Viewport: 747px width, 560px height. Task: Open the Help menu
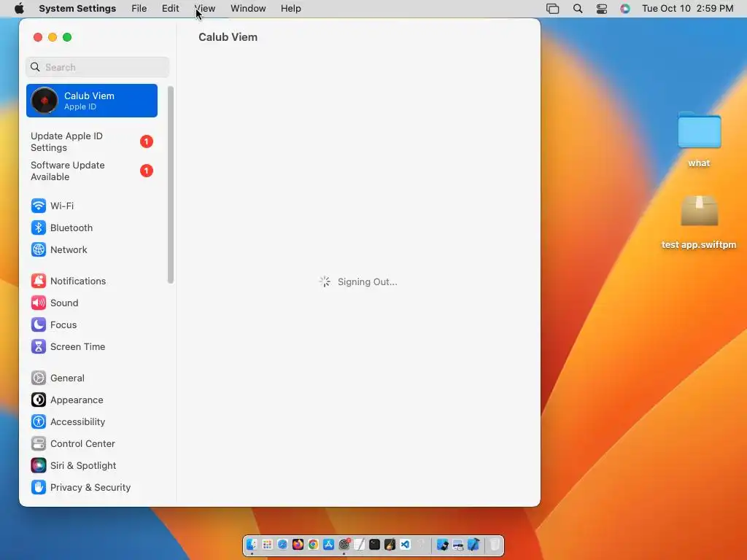pos(290,9)
